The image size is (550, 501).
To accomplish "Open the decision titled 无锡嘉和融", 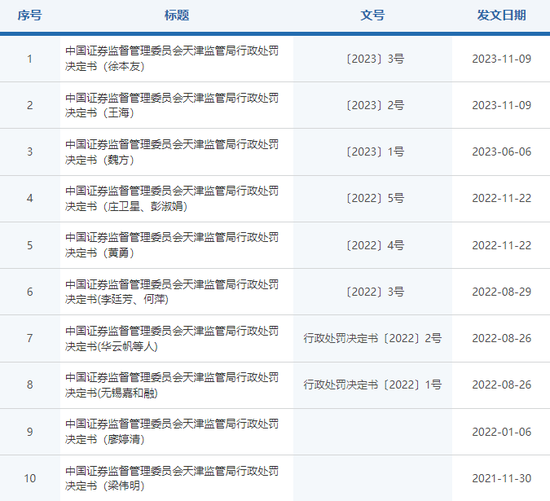I will coord(172,385).
